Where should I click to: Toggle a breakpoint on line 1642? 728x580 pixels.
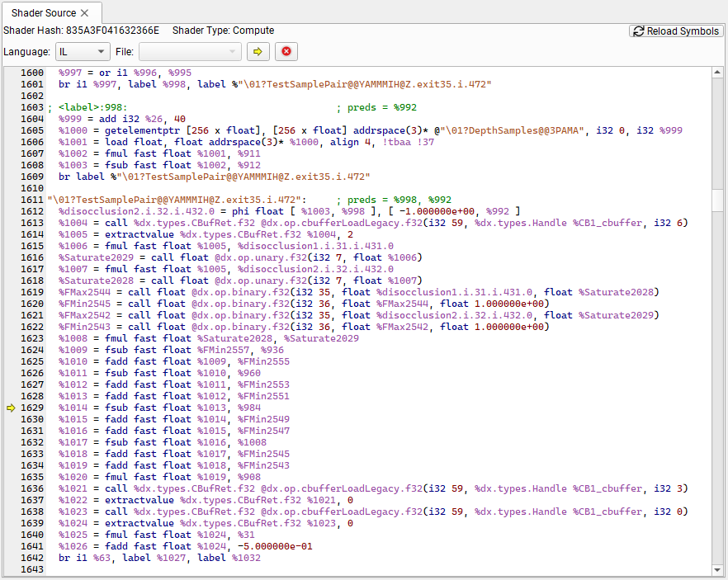[12, 558]
